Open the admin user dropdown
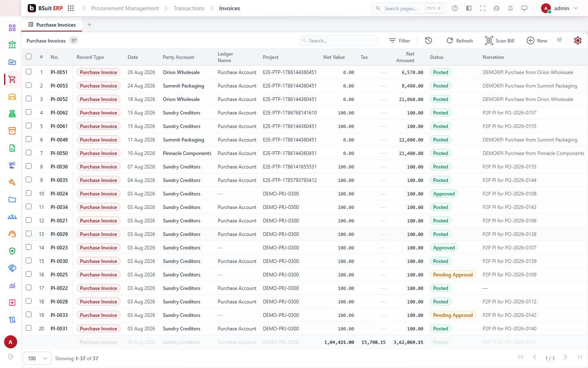The width and height of the screenshot is (588, 368). click(559, 8)
